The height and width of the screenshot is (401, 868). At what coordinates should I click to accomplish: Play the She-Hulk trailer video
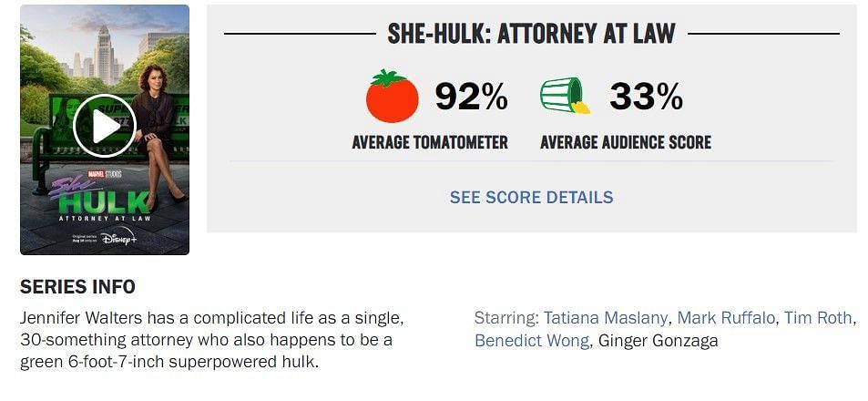(105, 126)
